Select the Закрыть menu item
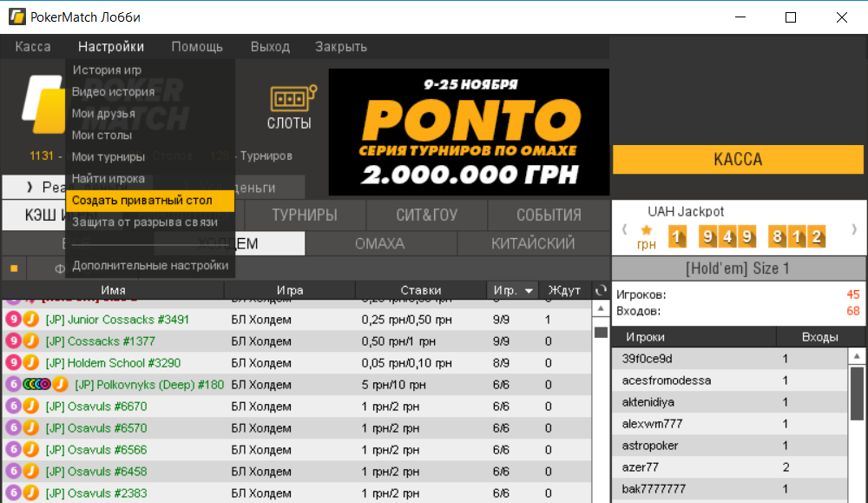 (x=341, y=47)
